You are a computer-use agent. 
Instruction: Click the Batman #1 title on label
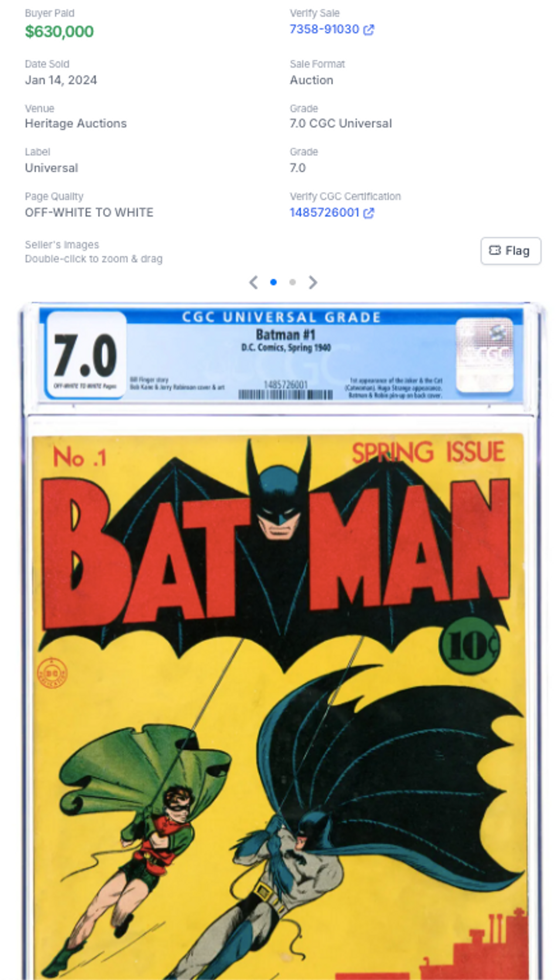[x=286, y=335]
